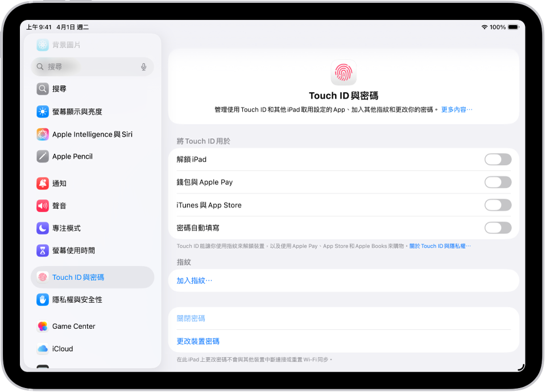Open the 加入指紋 option to add fingerprint
Viewport: 546px width, 392px height.
(x=194, y=280)
